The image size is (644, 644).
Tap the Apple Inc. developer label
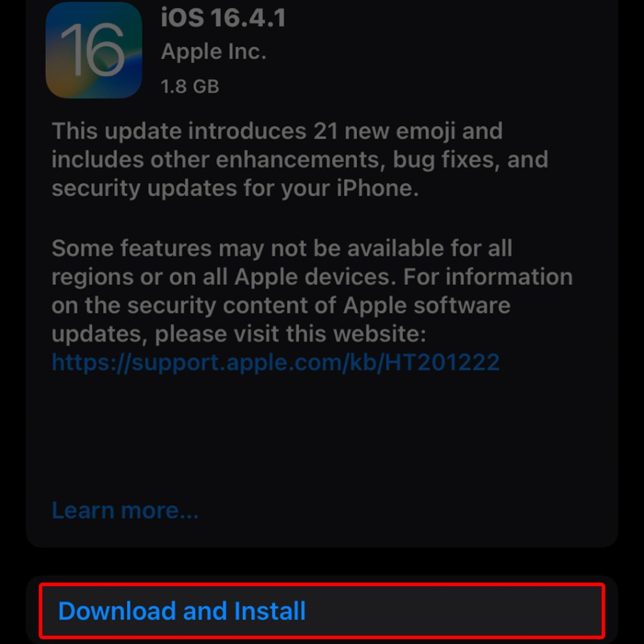[214, 52]
